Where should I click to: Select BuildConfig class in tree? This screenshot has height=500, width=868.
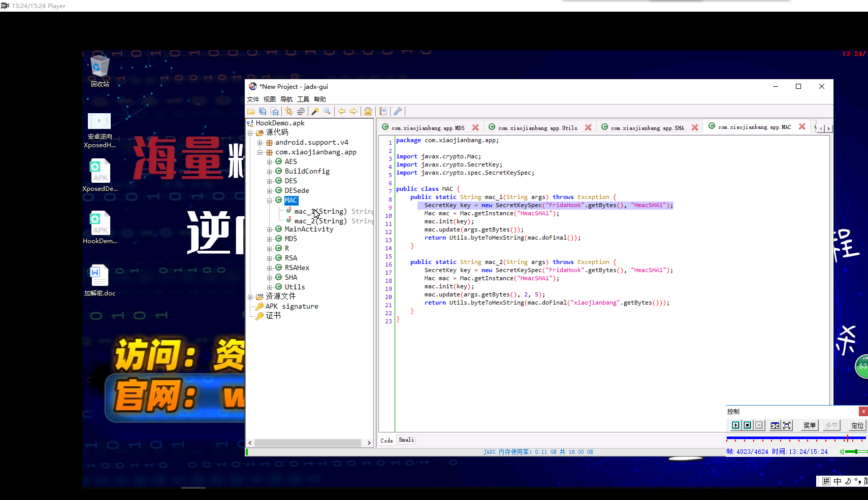point(307,172)
